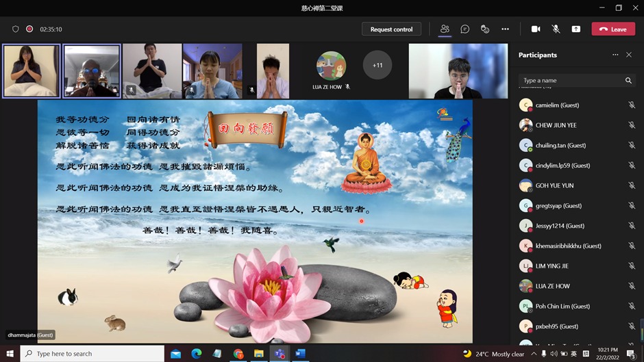
Task: Select the first video thumbnail of the woman praying
Action: (32, 71)
